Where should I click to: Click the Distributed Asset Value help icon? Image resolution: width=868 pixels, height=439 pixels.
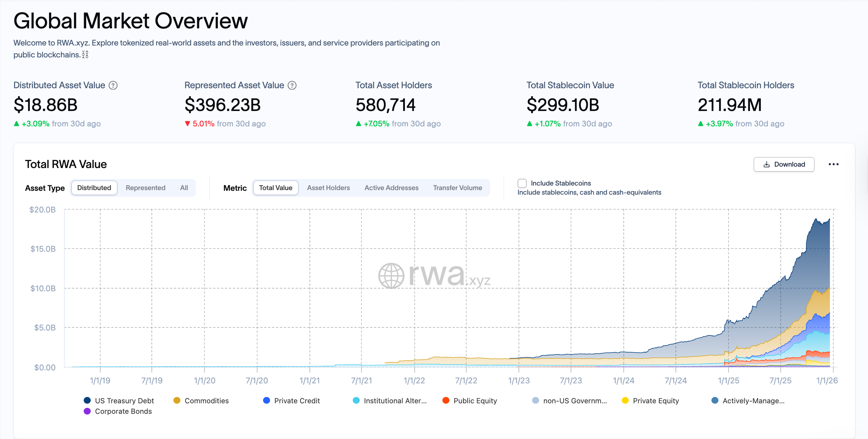click(113, 85)
